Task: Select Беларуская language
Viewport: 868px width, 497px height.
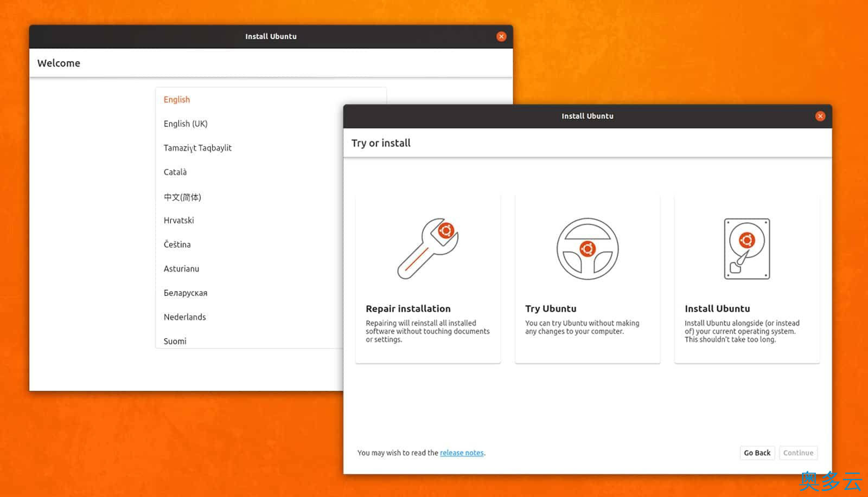Action: (186, 293)
